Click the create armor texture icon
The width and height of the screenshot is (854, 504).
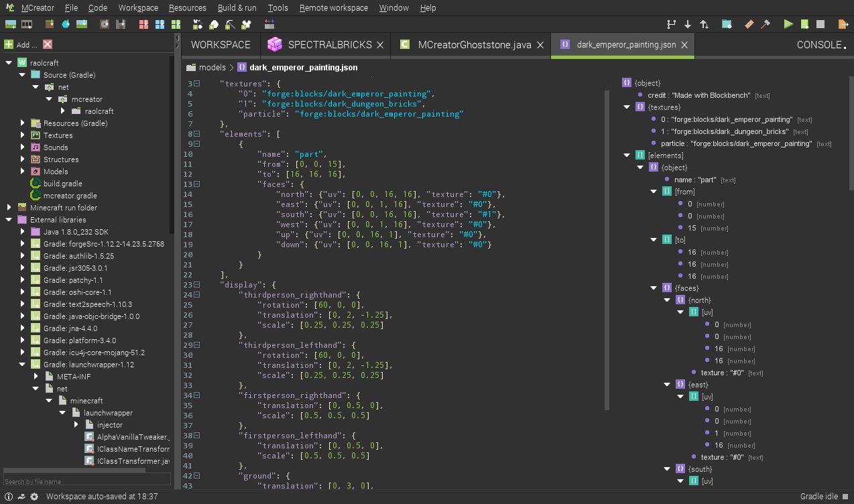(247, 24)
